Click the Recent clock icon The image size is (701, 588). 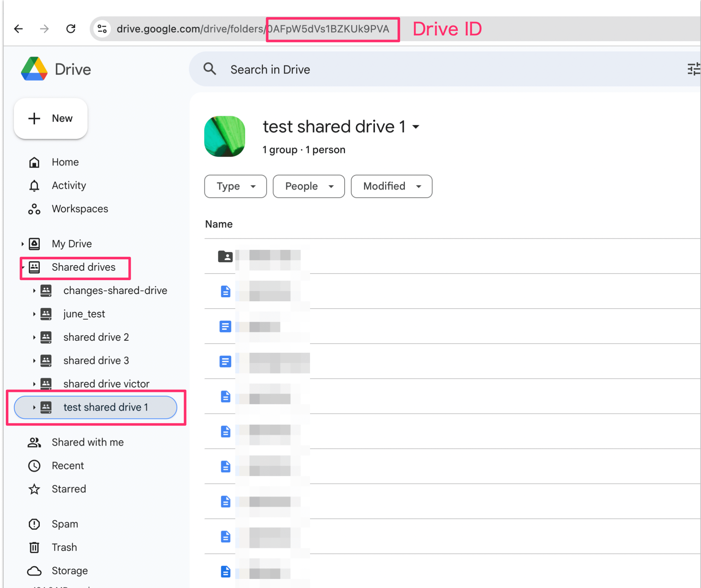point(34,466)
